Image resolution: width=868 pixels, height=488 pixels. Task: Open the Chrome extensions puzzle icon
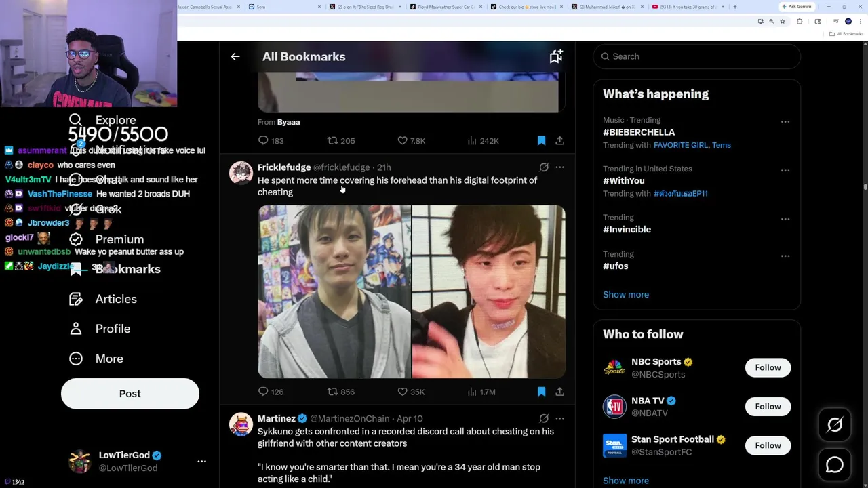pyautogui.click(x=799, y=22)
